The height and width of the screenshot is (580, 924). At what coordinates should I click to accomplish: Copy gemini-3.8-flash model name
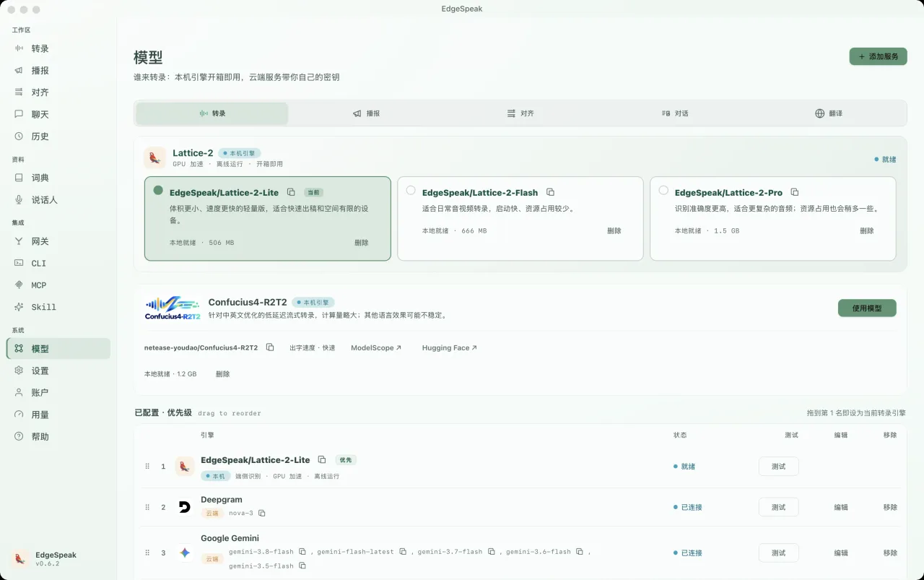pyautogui.click(x=302, y=552)
